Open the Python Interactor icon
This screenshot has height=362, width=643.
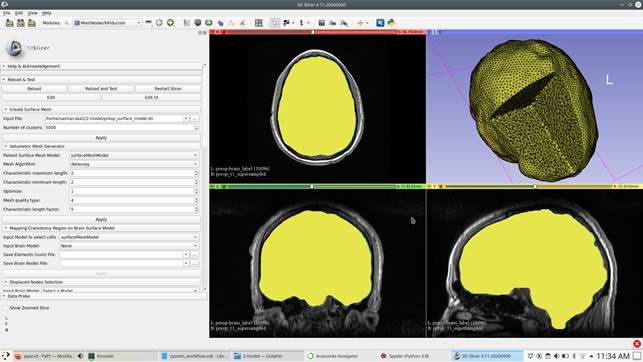(x=391, y=23)
